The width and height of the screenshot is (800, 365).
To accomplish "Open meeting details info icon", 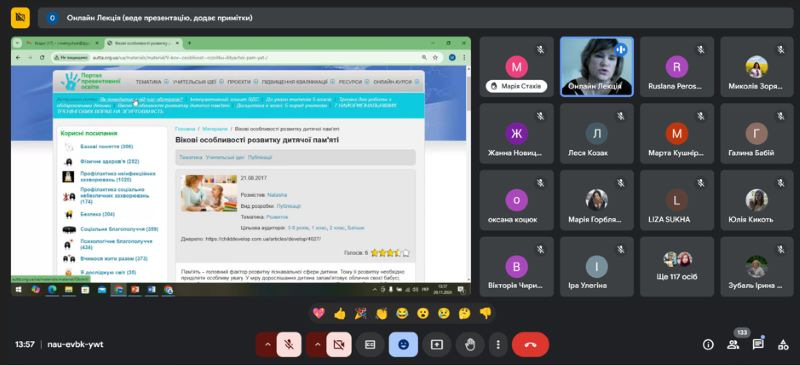I will [708, 345].
